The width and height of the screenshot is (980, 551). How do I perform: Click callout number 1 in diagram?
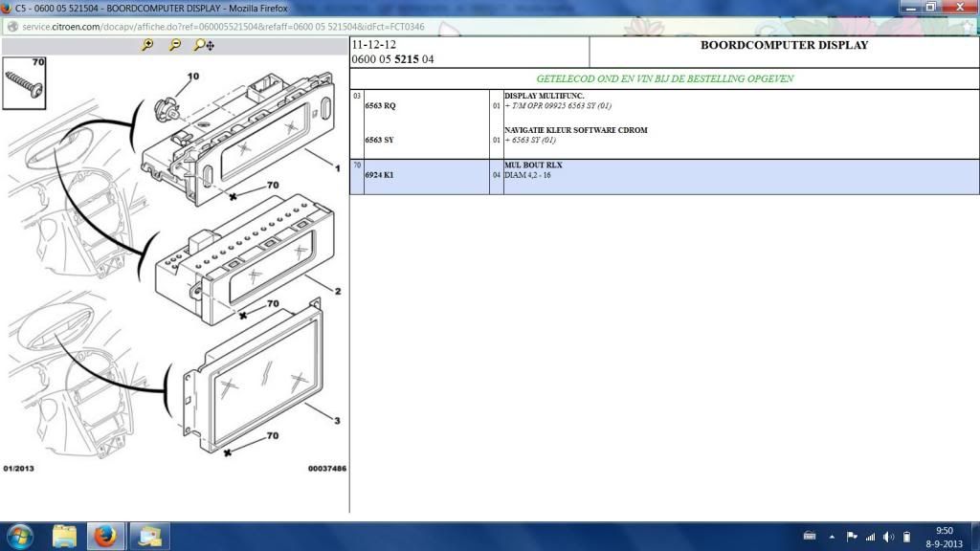(338, 168)
